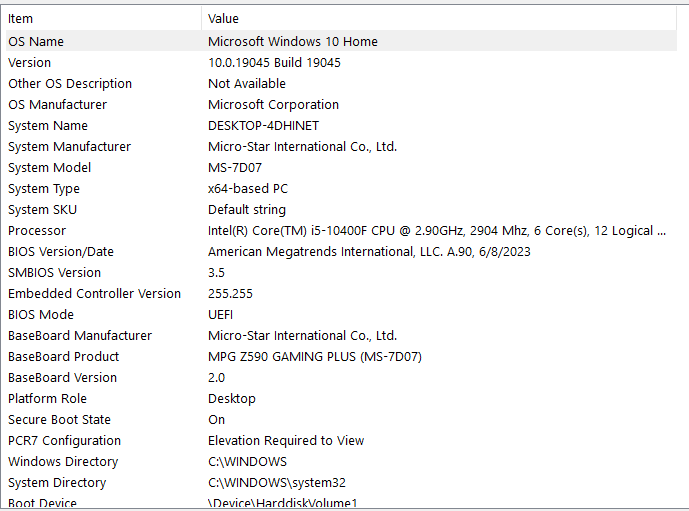Select the Version row label
Image resolution: width=689 pixels, height=511 pixels.
point(29,63)
